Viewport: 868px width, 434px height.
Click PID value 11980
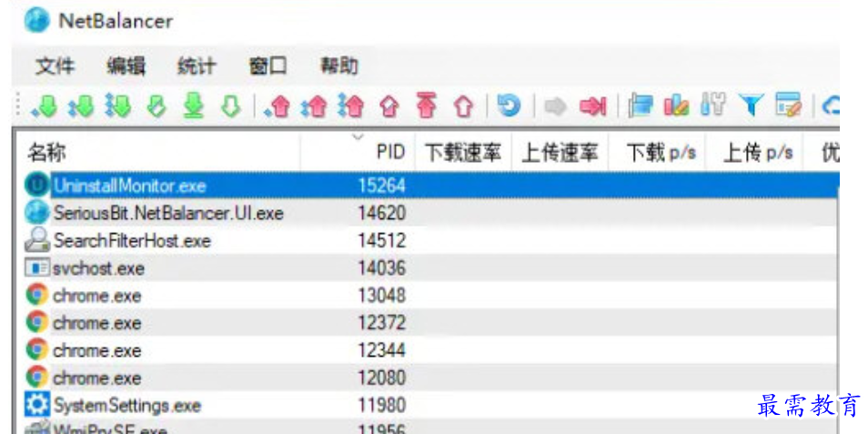pyautogui.click(x=382, y=406)
